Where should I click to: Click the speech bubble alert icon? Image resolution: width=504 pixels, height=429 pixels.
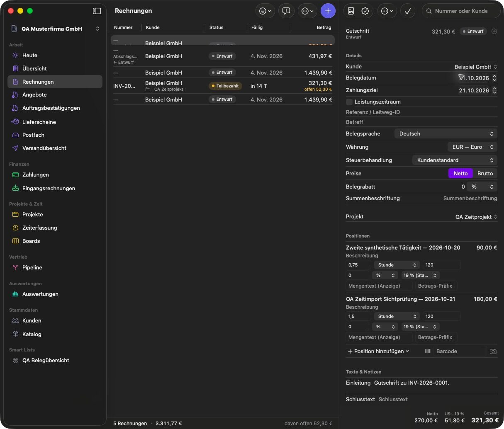(x=286, y=11)
